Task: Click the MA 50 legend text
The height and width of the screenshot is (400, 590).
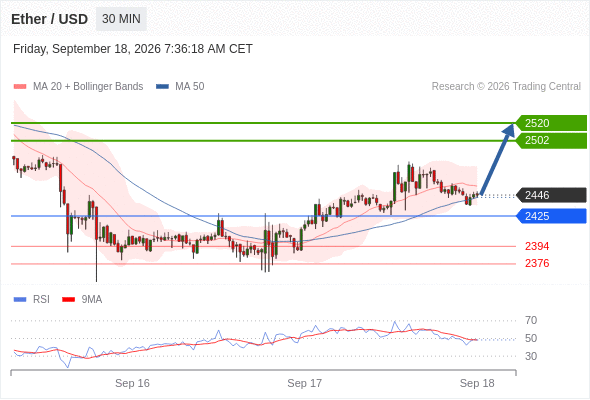Action: tap(190, 87)
